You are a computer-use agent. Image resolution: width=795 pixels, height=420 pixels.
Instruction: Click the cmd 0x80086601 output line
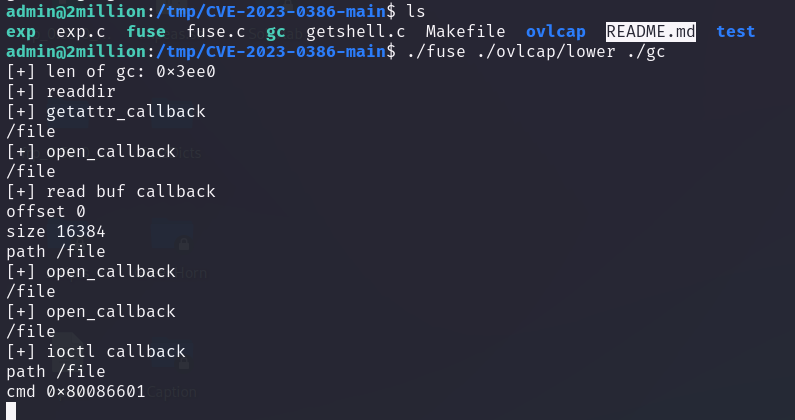76,392
